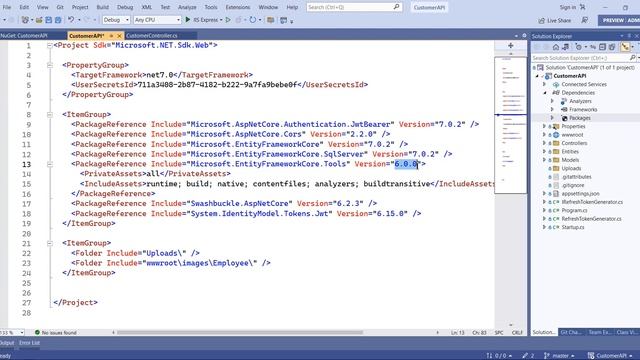Viewport: 640px width, 360px height.
Task: Open the IIS Express launch profile dropdown arrow
Action: [x=221, y=20]
